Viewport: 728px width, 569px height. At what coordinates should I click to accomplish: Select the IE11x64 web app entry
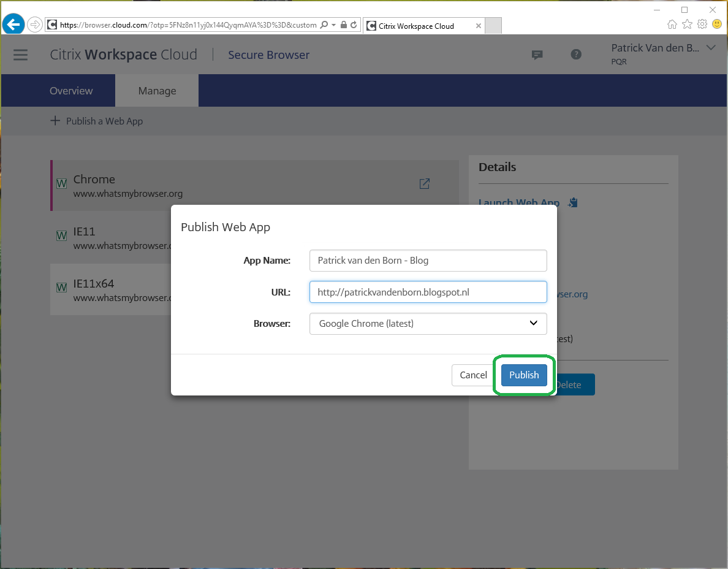click(x=112, y=290)
